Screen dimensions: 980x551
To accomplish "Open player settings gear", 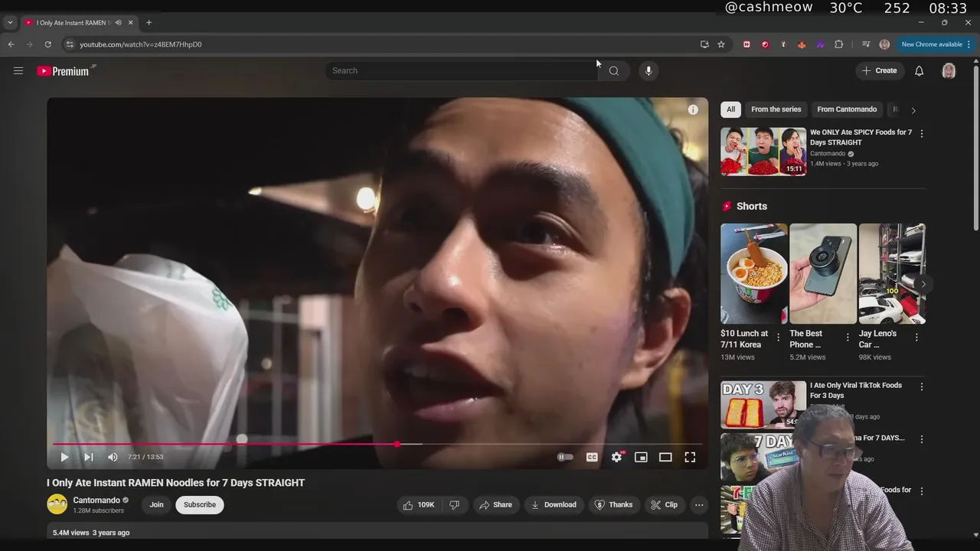I will (x=616, y=457).
